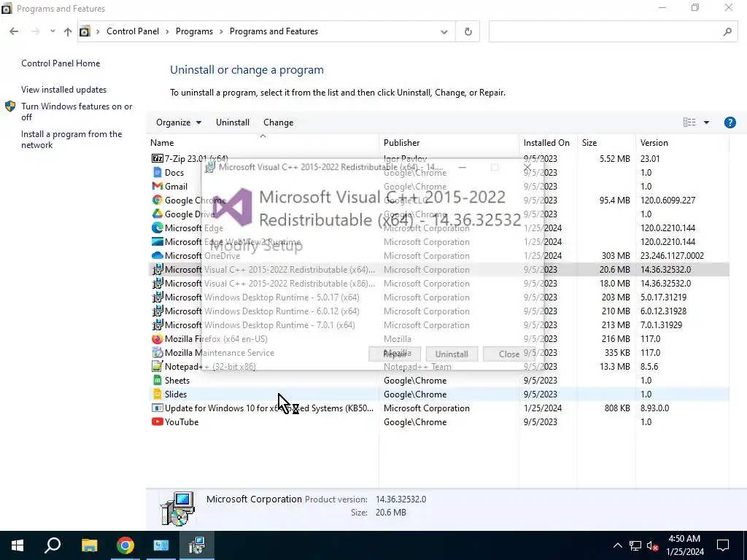
Task: Open the view options dropdown arrow
Action: click(x=706, y=122)
